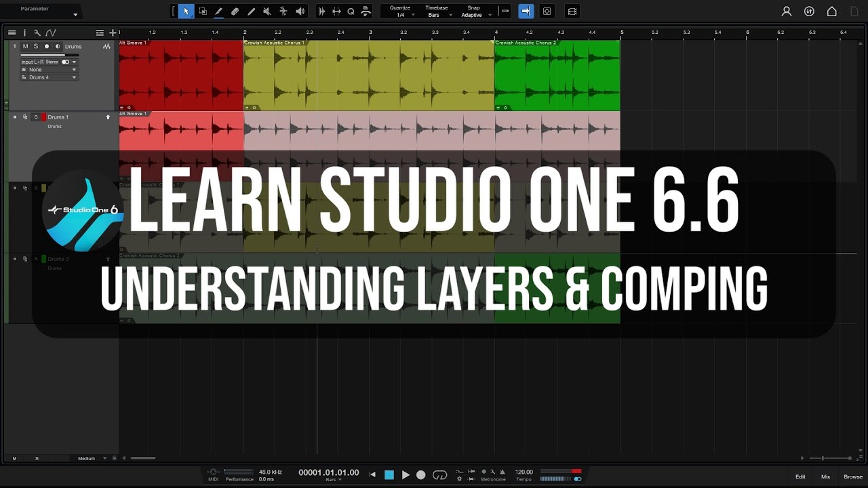Solo the Drums 1 layer
868x488 pixels.
coord(36,117)
